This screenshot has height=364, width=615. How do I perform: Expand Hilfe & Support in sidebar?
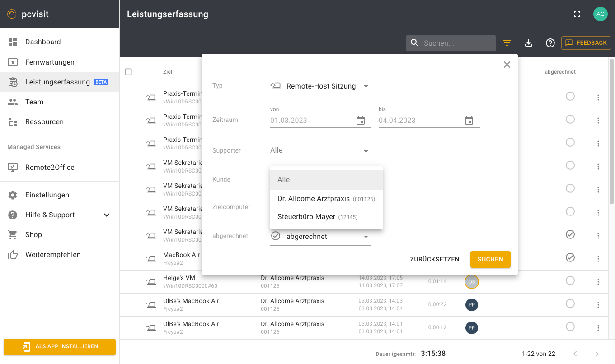click(x=107, y=215)
